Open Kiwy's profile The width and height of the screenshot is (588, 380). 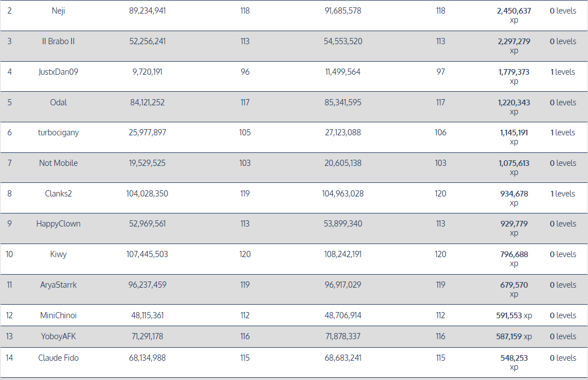58,254
